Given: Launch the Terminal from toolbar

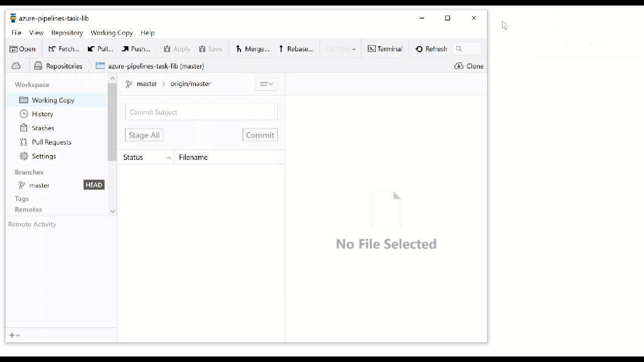Looking at the screenshot, I should pyautogui.click(x=385, y=49).
